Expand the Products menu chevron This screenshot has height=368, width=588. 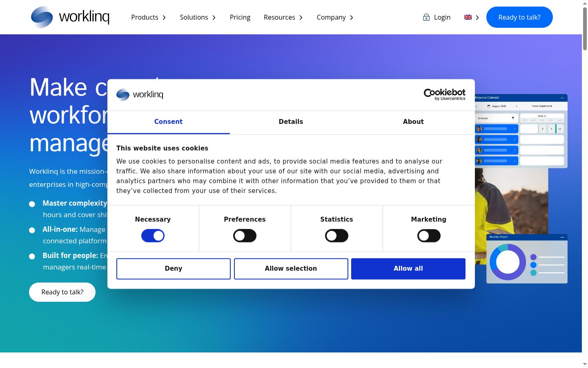coord(164,18)
